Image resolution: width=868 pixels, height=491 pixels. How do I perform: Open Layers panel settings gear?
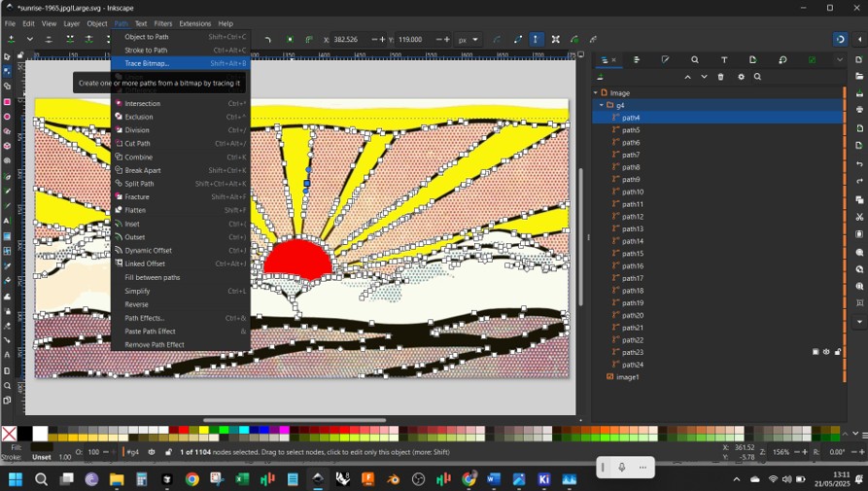(x=742, y=77)
